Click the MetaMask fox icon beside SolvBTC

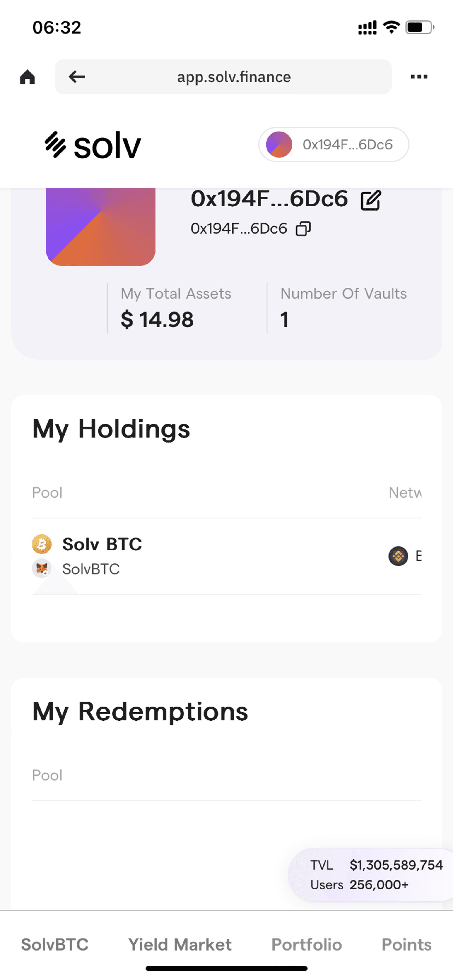41,569
